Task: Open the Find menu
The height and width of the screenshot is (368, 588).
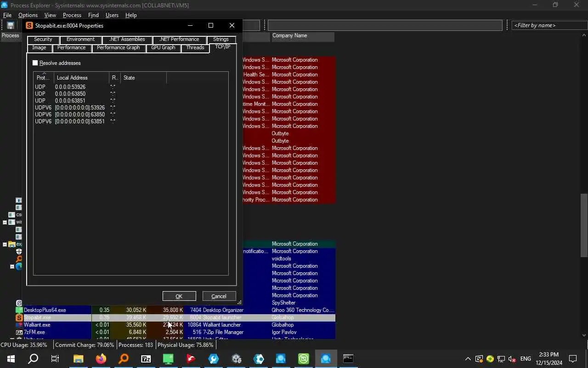Action: [x=93, y=15]
